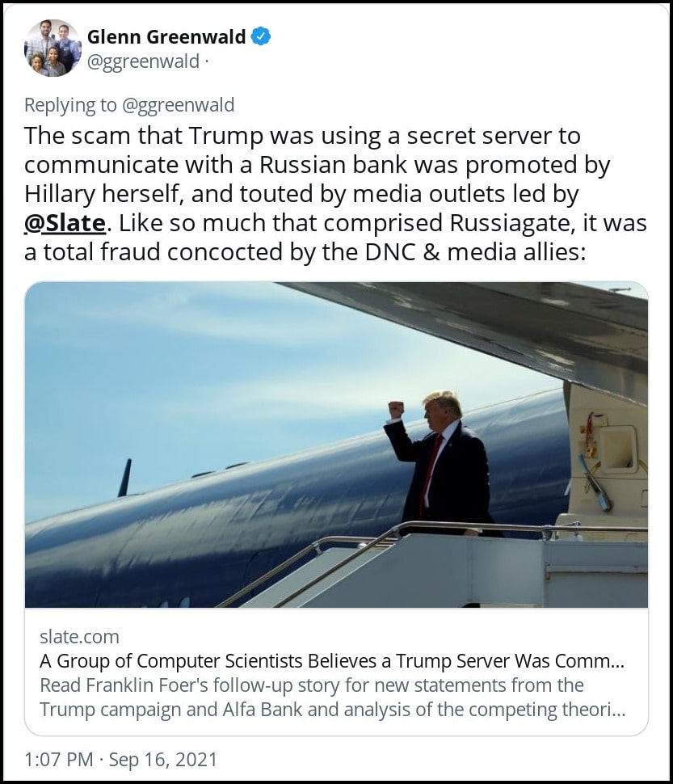Open the @Slate mention in the tweet

point(65,223)
